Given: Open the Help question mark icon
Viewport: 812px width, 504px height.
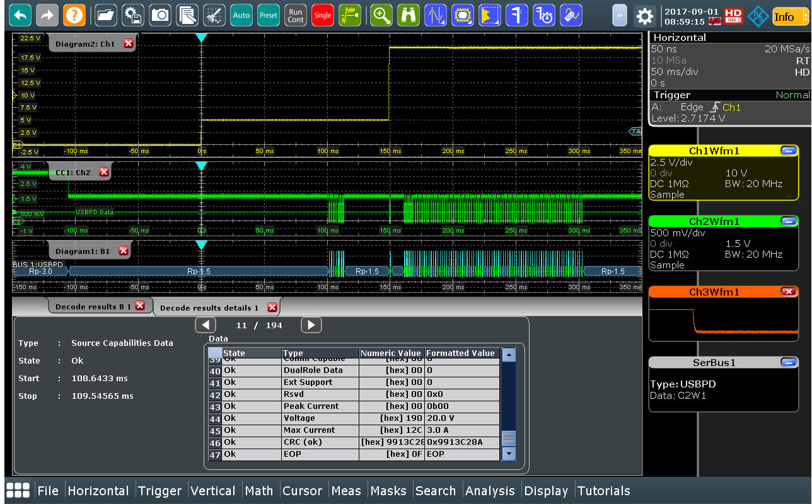Looking at the screenshot, I should point(74,15).
